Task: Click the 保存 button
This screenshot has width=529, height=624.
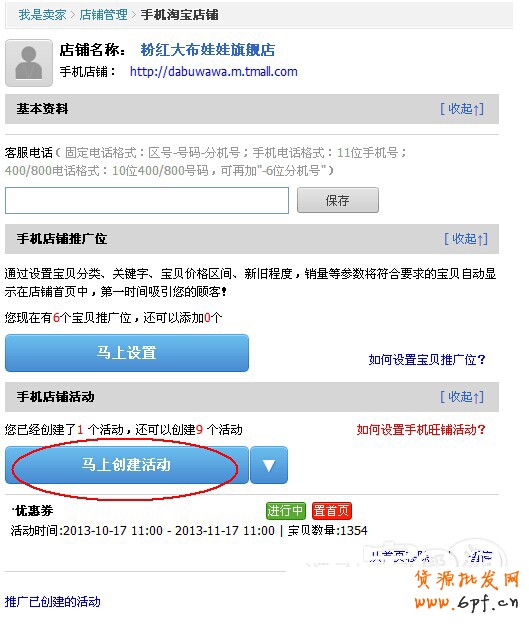Action: pos(338,200)
